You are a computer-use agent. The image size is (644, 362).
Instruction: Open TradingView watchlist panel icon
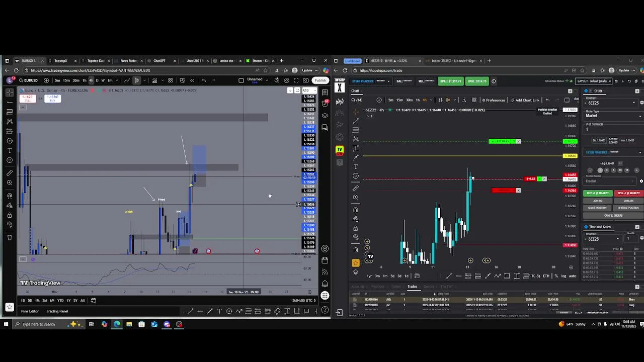(325, 93)
